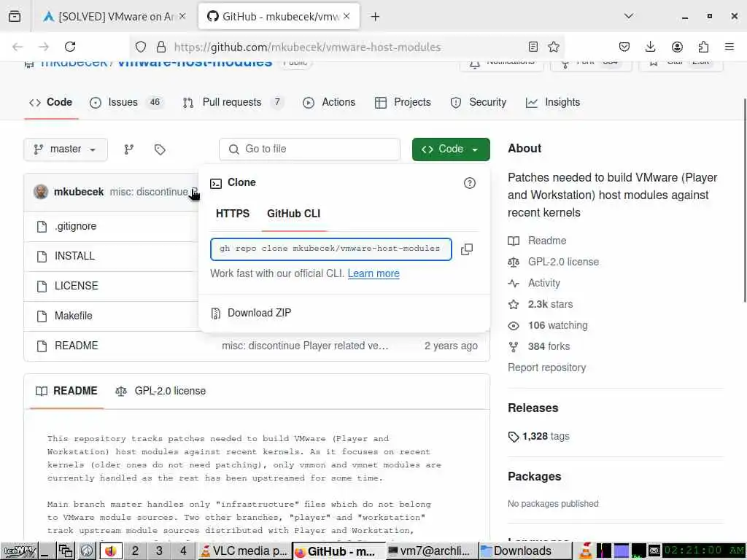747x560 pixels.
Task: Open the Firefox downloads panel
Action: tap(650, 47)
